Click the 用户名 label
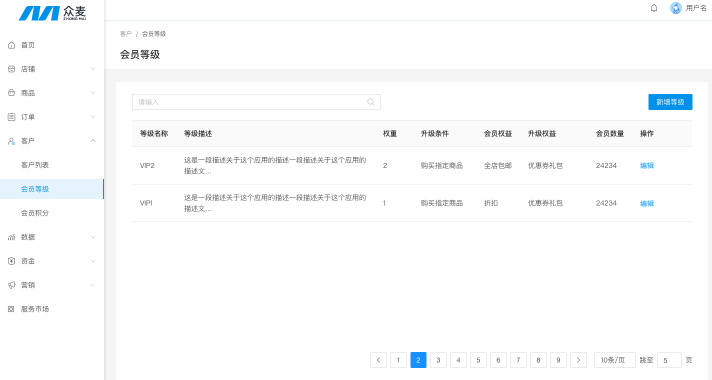The height and width of the screenshot is (380, 712). click(696, 8)
